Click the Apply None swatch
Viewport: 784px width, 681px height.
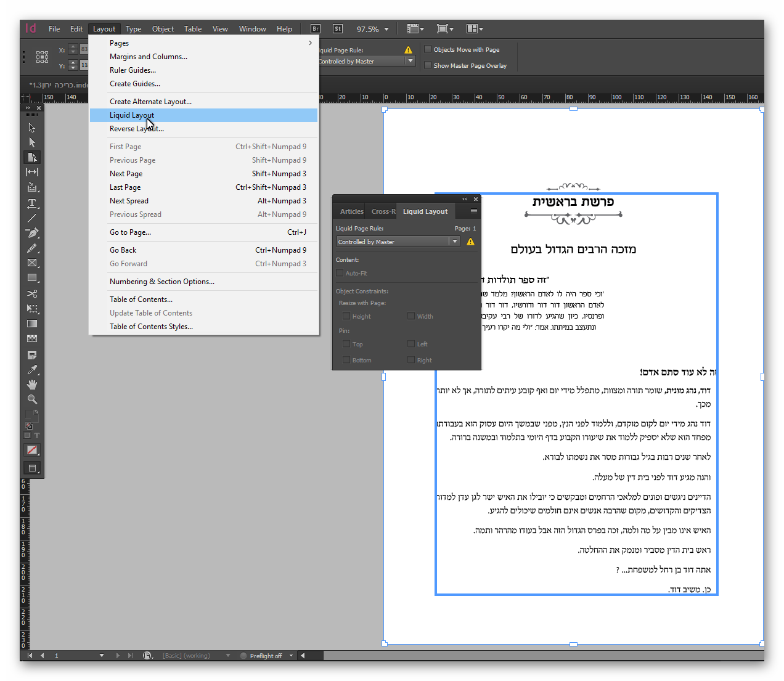pyautogui.click(x=32, y=451)
